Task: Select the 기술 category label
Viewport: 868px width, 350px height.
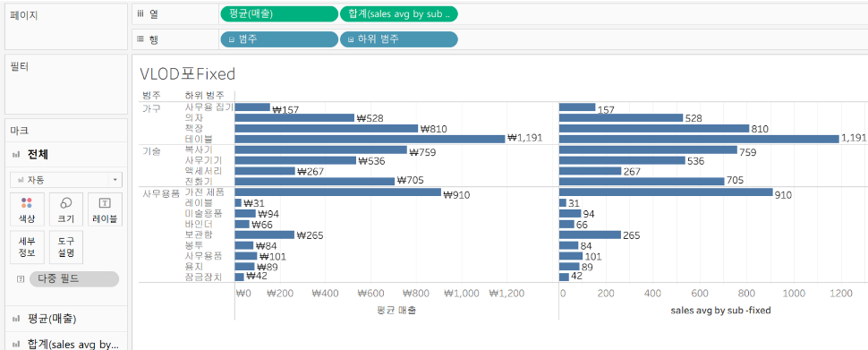Action: point(151,152)
